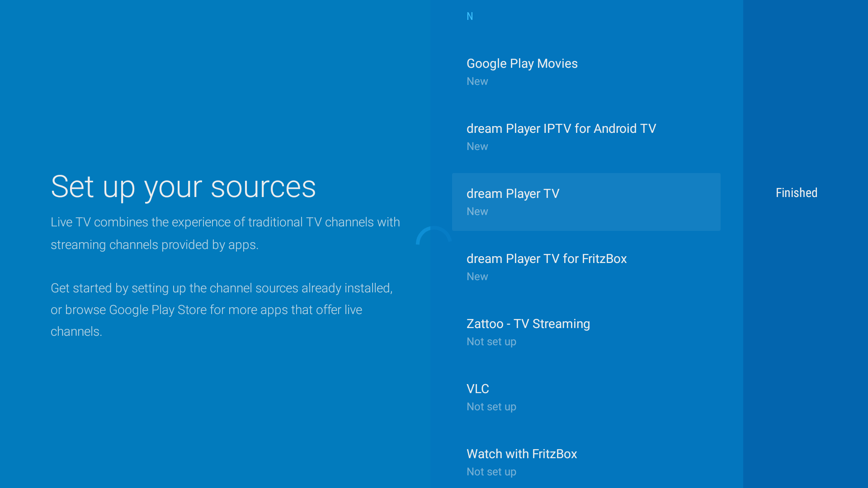Click 'New' under dream Player TV for FritzBox
This screenshot has height=488, width=868.
(477, 277)
